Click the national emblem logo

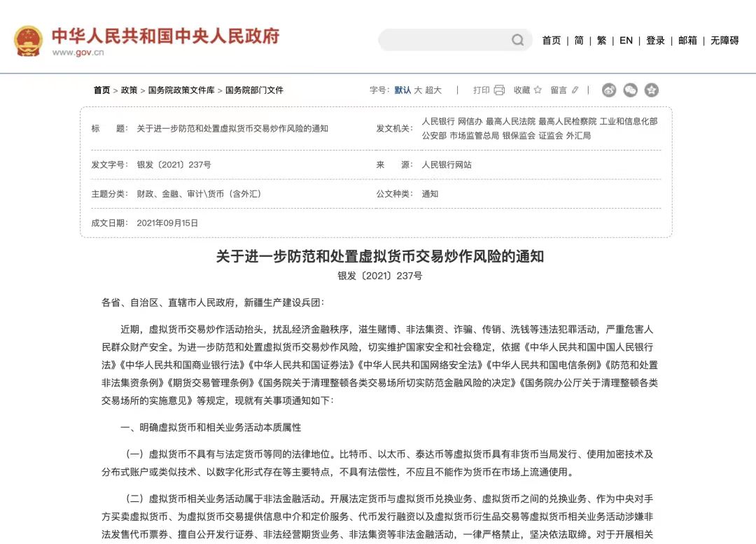(27, 40)
